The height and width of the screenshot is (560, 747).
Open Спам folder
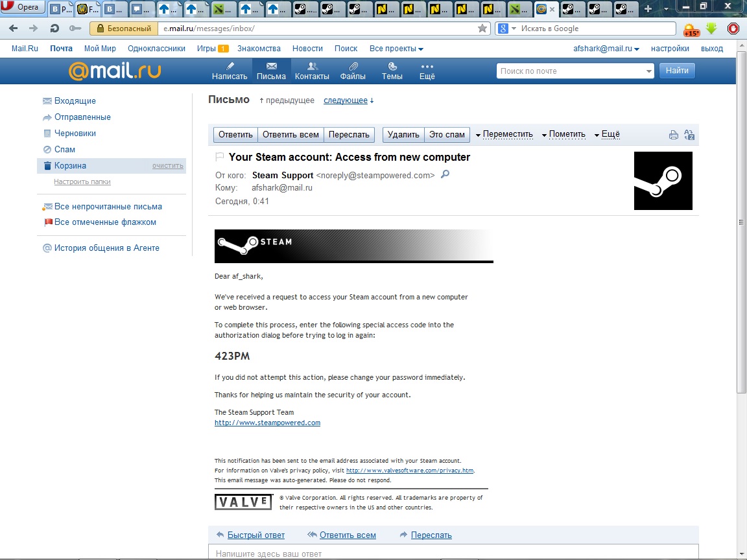click(x=65, y=150)
